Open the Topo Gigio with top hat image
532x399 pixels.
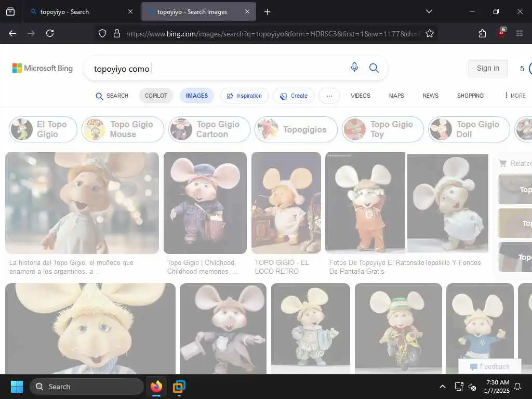coord(223,328)
